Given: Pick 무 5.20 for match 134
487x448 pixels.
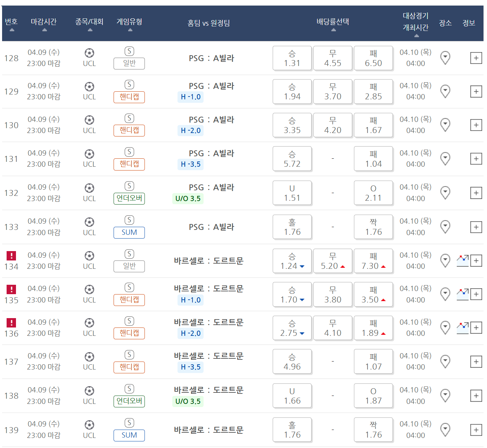Looking at the screenshot, I should coord(333,261).
